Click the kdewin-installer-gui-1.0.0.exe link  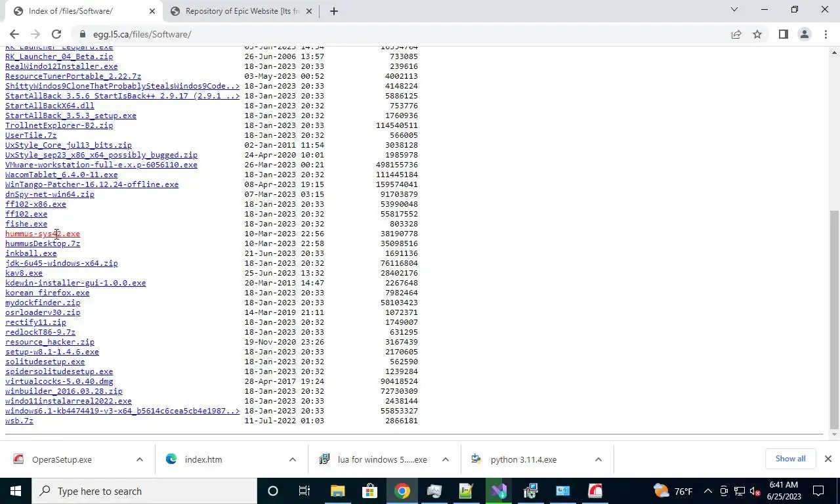(75, 283)
